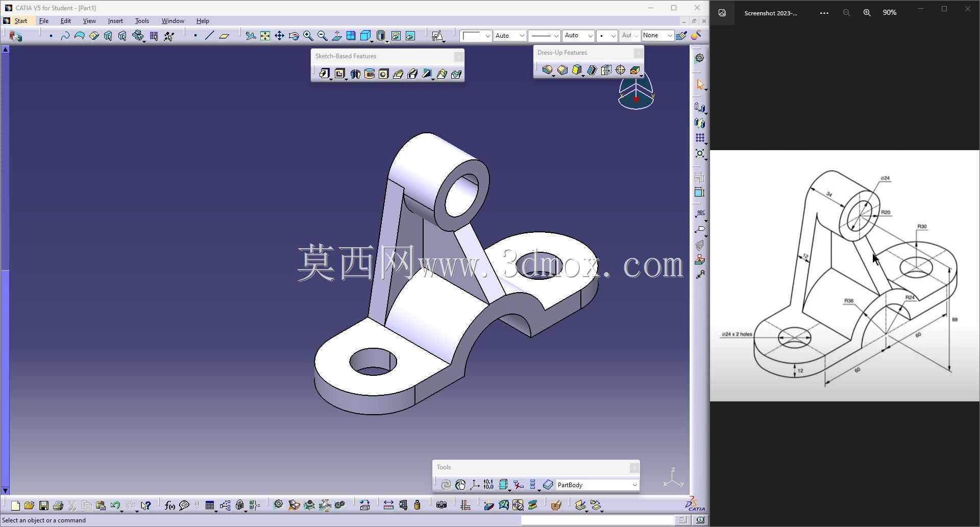Open the File menu
Screen dimensions: 980x527
tap(44, 21)
